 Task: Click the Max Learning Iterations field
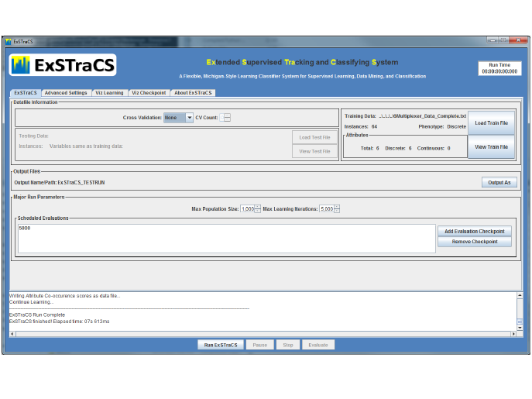[327, 209]
